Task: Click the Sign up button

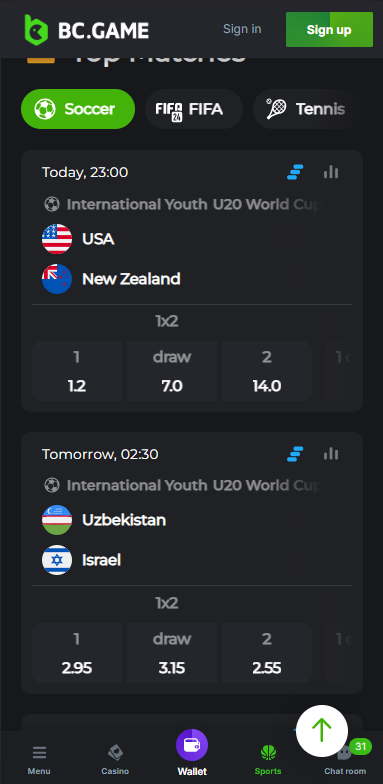Action: (329, 30)
